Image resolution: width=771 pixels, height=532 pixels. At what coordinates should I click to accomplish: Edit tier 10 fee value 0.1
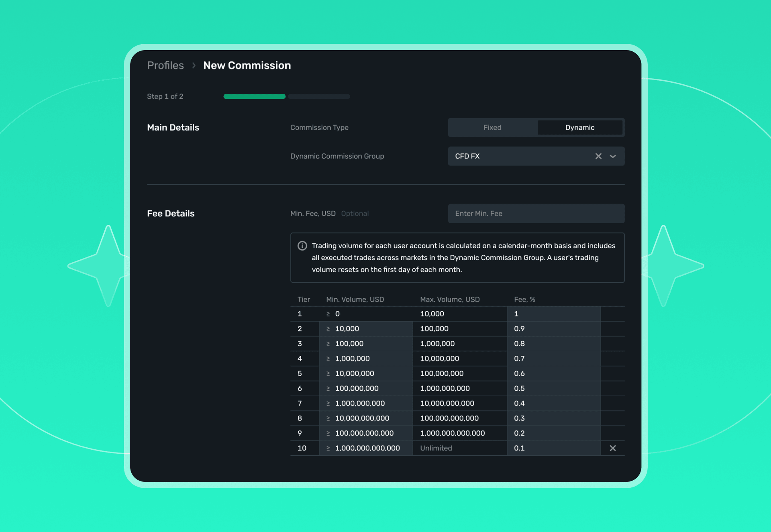(x=553, y=448)
